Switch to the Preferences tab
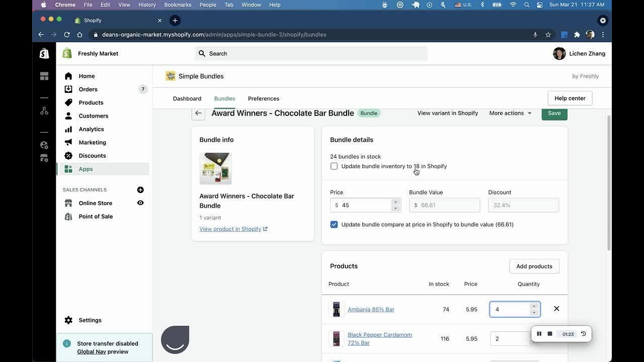644x362 pixels. pos(264,99)
